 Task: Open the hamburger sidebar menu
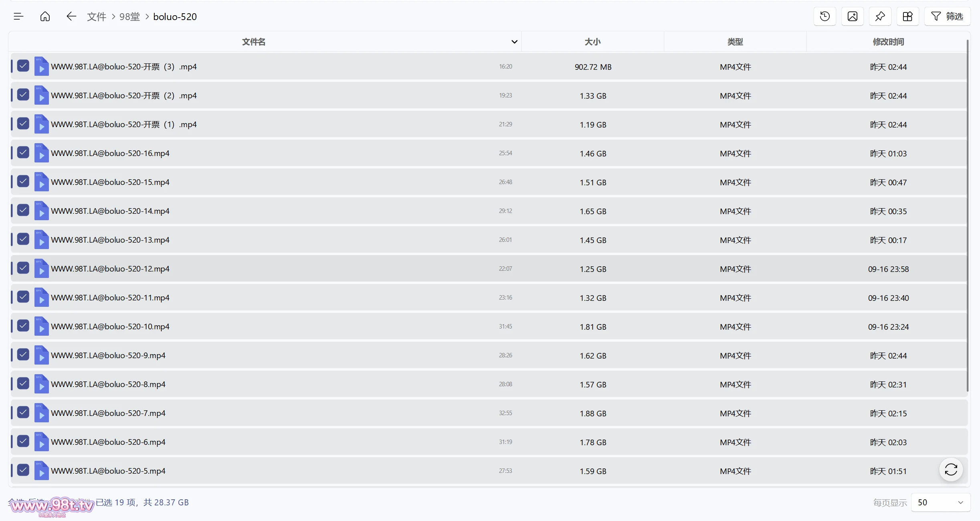18,16
